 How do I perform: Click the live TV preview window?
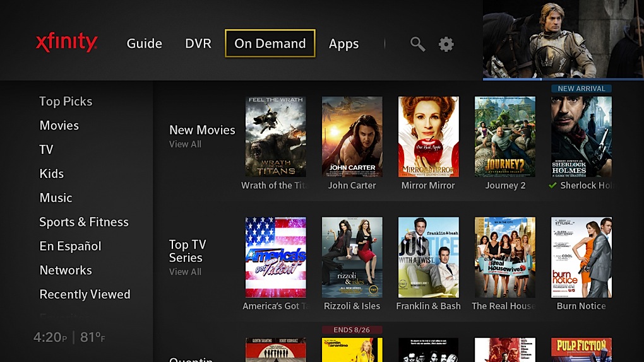click(563, 39)
